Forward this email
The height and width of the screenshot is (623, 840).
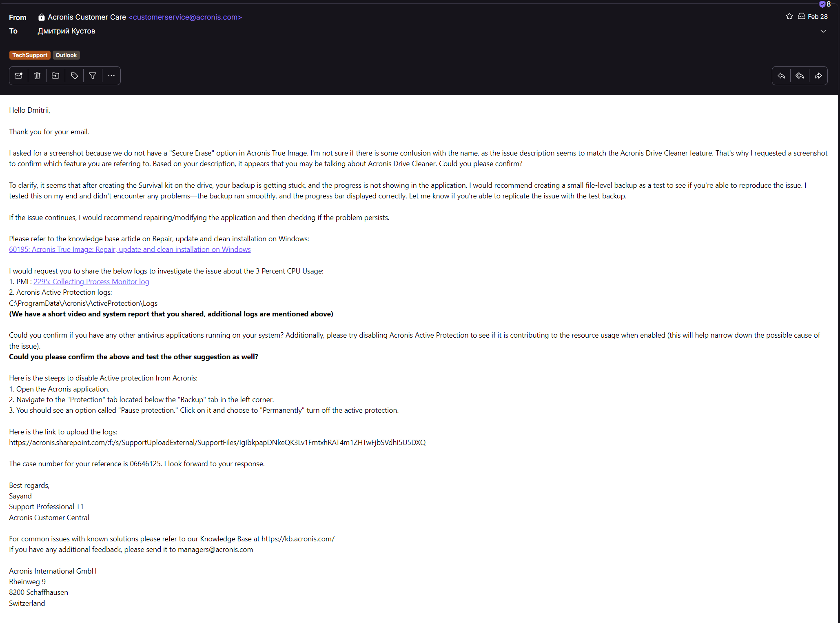818,76
